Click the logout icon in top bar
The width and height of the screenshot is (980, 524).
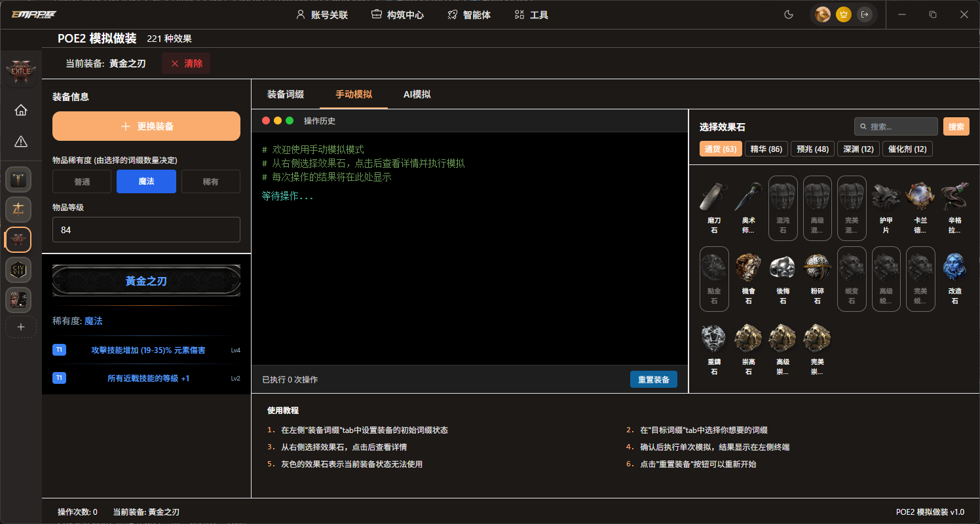(865, 14)
